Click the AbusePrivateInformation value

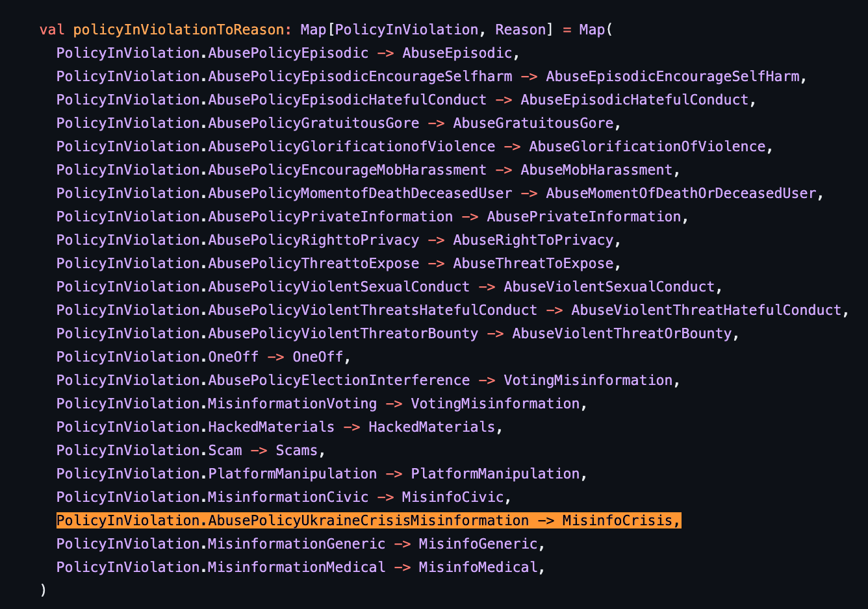[583, 217]
